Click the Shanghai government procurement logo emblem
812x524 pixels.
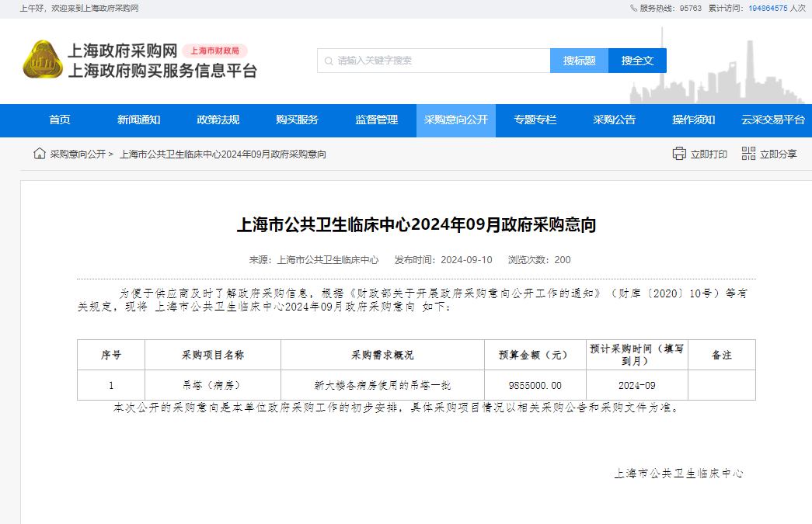[43, 60]
